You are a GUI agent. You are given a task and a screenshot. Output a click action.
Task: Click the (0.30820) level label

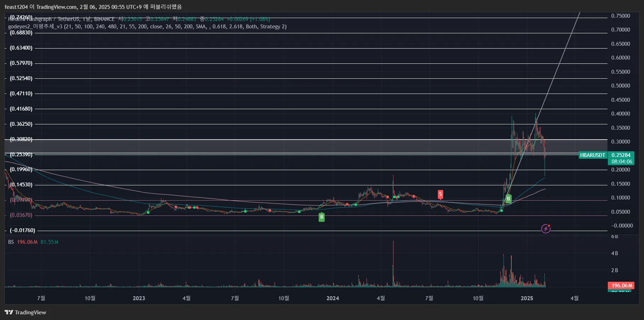coord(21,139)
